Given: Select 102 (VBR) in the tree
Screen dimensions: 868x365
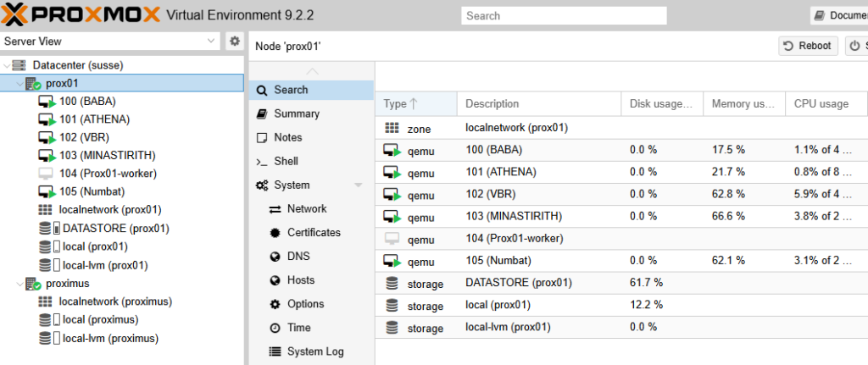Looking at the screenshot, I should [84, 138].
